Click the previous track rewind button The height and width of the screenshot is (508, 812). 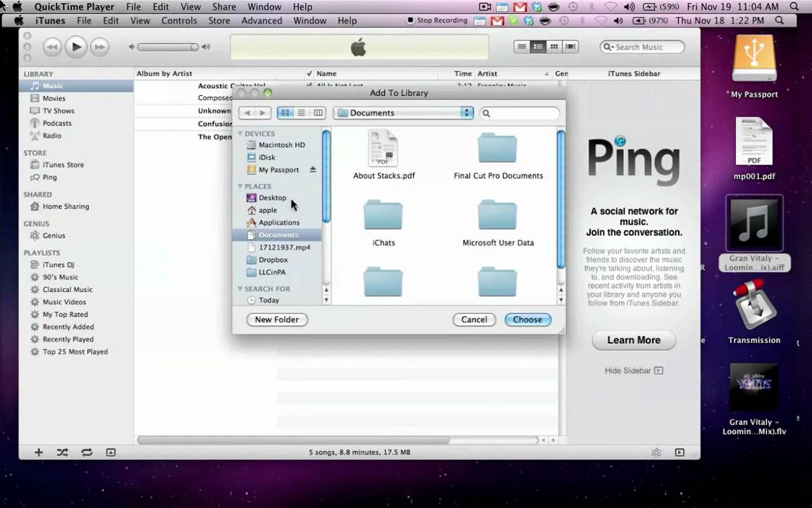[51, 47]
